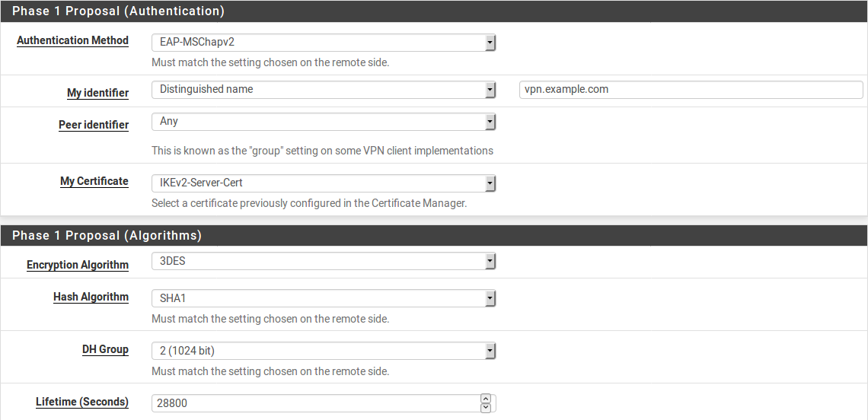The height and width of the screenshot is (420, 868).
Task: Click the underlined Hash Algorithm label
Action: (x=91, y=297)
